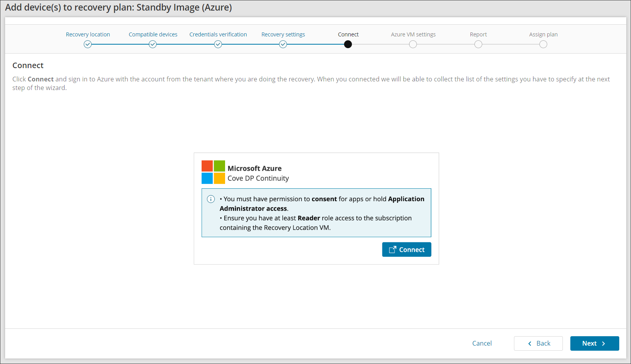Click the Assign plan step circle
The height and width of the screenshot is (364, 631).
[543, 45]
